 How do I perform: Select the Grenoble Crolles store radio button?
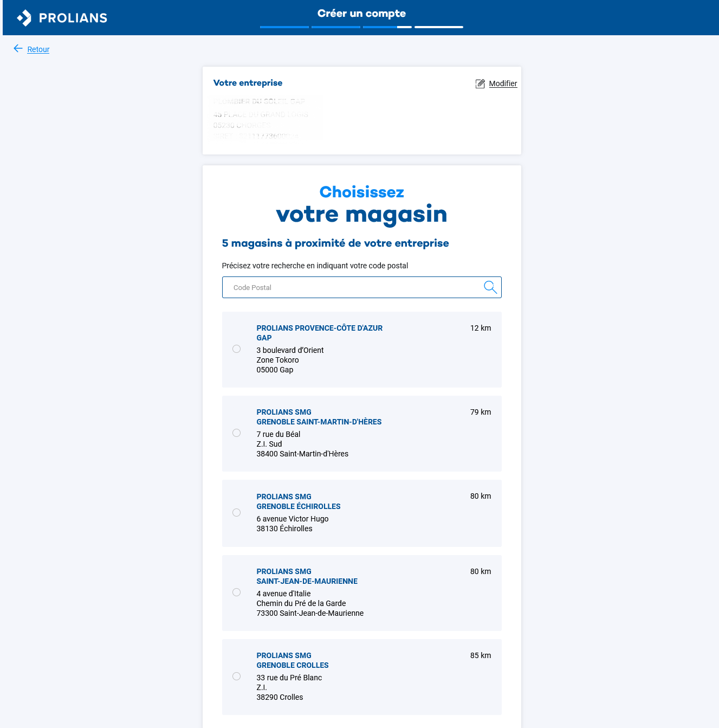click(x=236, y=677)
